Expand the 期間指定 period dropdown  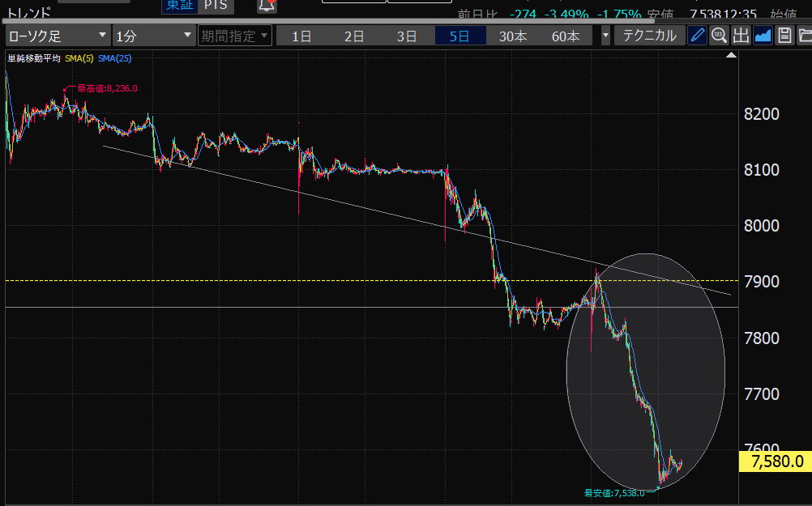(x=234, y=36)
